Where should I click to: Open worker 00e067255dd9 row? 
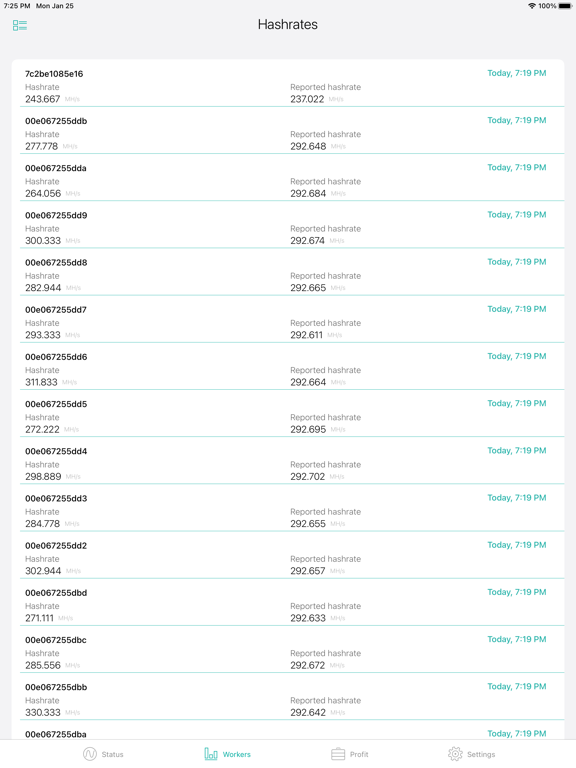[288, 225]
